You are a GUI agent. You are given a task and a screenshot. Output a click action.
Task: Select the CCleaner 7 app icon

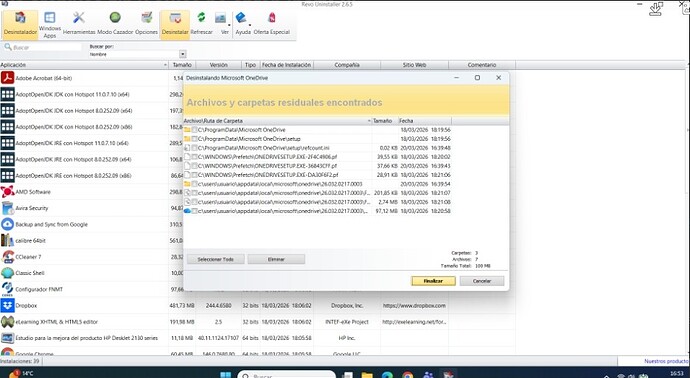tap(7, 257)
